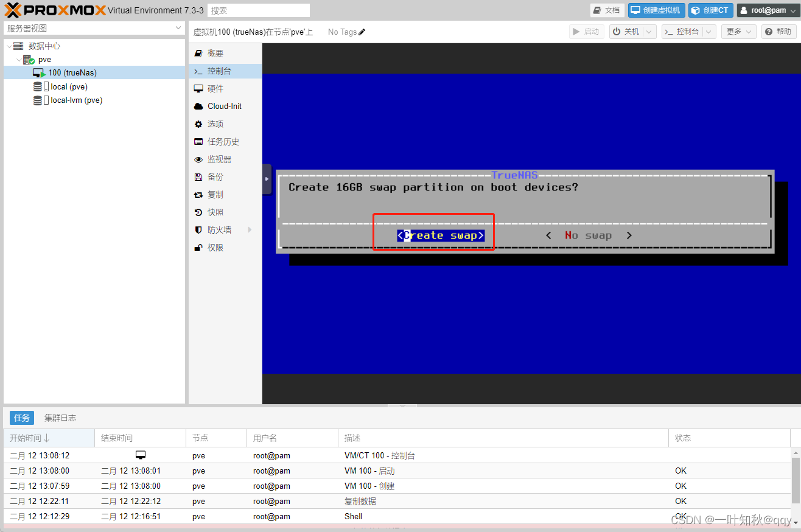The height and width of the screenshot is (532, 801).
Task: Click 创建虚拟机 button
Action: (x=657, y=10)
